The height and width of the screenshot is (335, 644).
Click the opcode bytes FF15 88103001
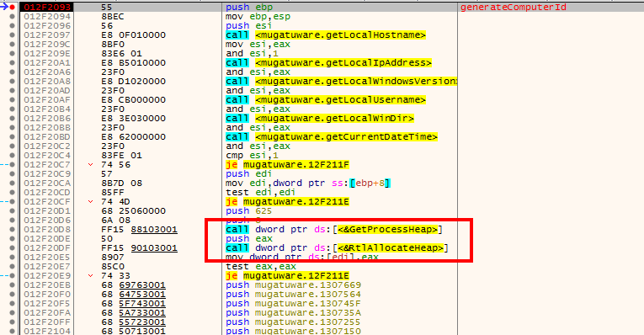click(139, 230)
